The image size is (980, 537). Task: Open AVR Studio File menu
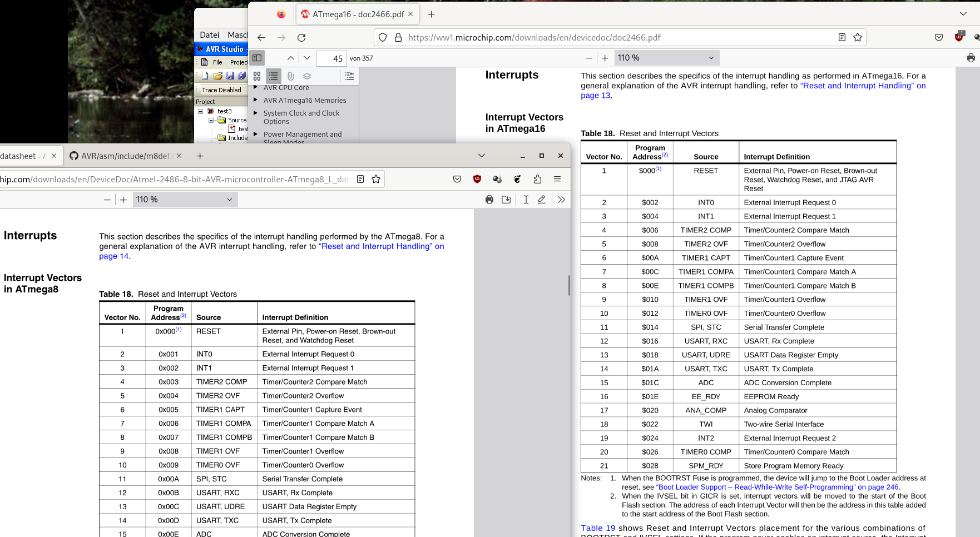click(x=217, y=62)
